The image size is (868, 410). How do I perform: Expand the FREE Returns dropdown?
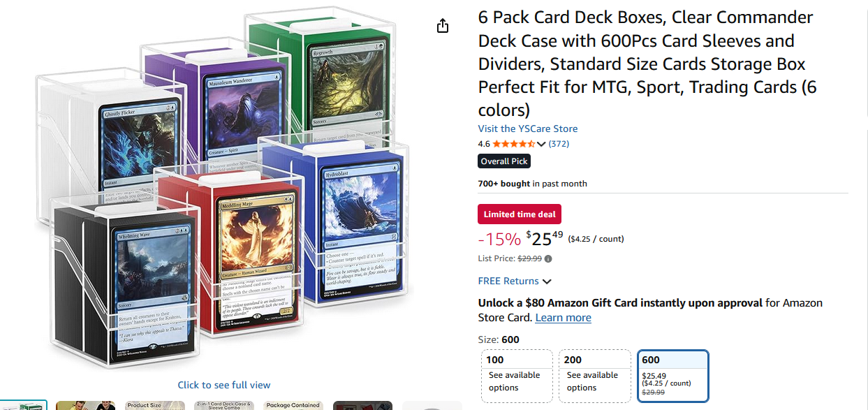(515, 281)
